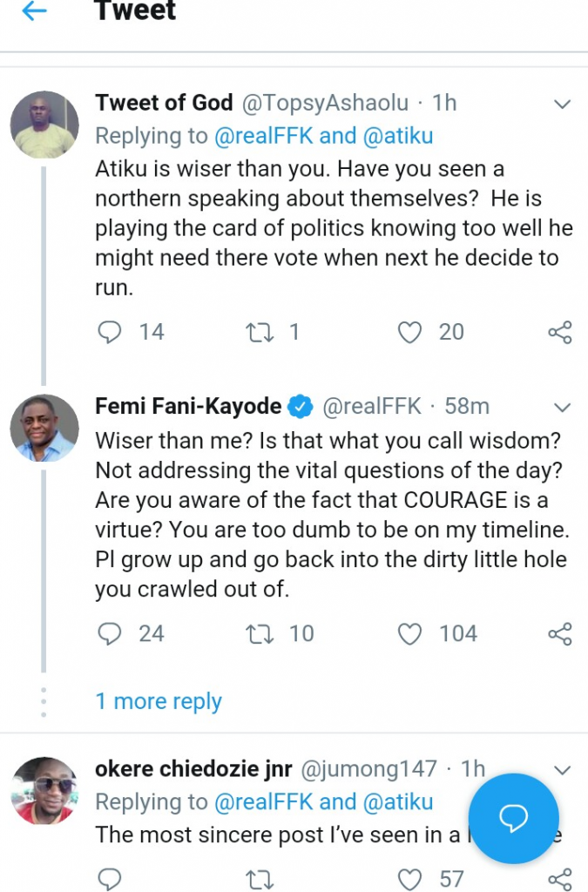The image size is (588, 892).
Task: Reply to Tweet of God's tweet
Action: (110, 332)
